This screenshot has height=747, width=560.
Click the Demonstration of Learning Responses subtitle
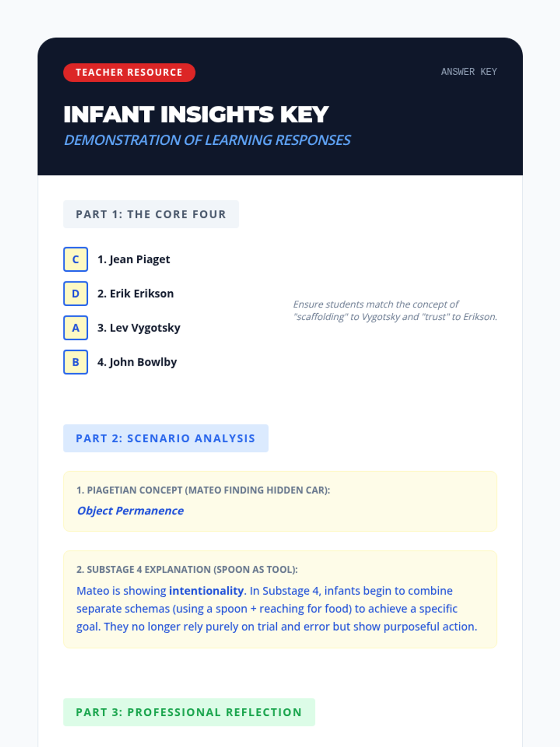point(207,140)
